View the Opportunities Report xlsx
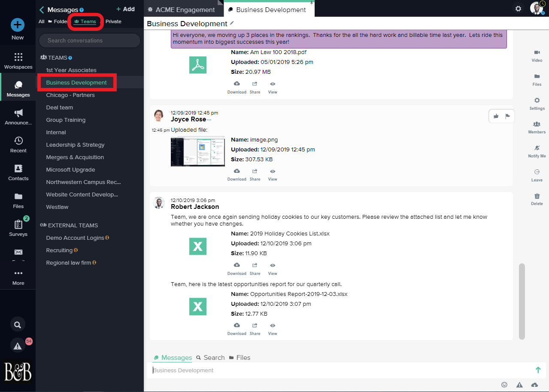Viewport: 549px width, 392px height. coord(273,329)
